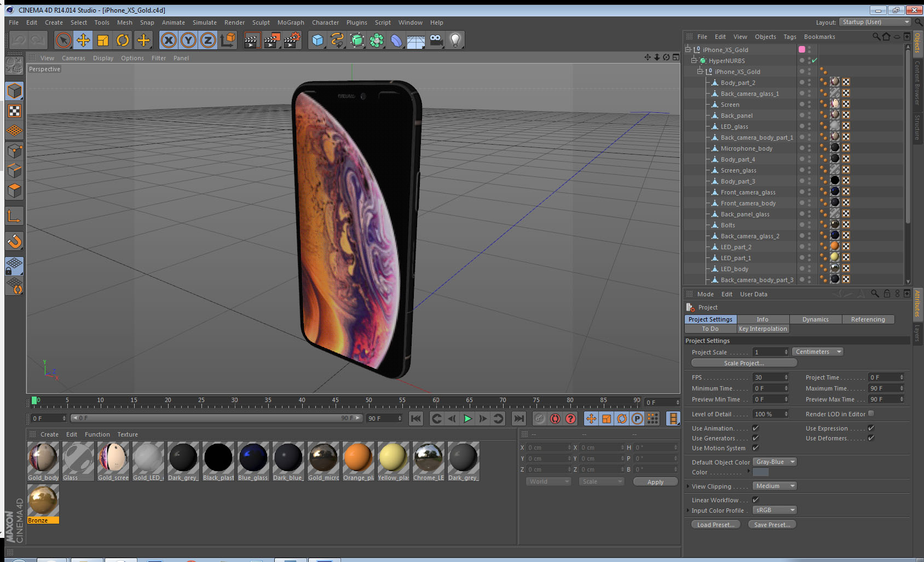Add a floor environment object

click(x=416, y=40)
